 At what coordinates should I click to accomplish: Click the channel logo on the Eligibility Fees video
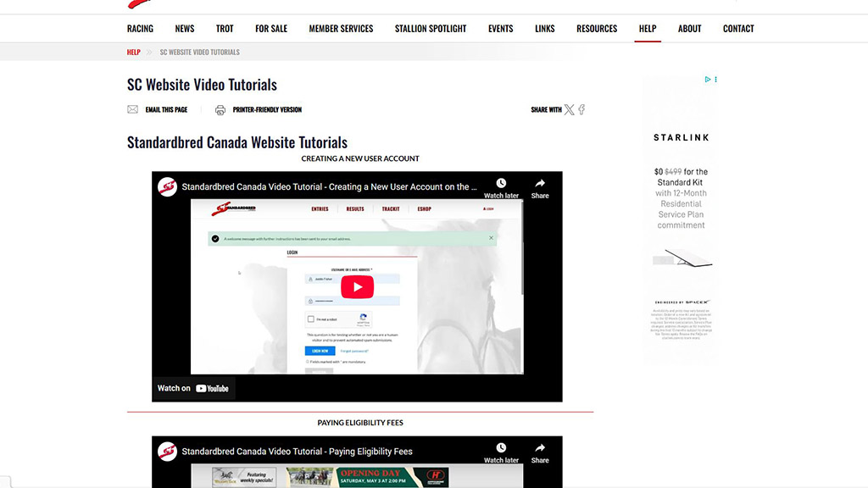coord(167,452)
